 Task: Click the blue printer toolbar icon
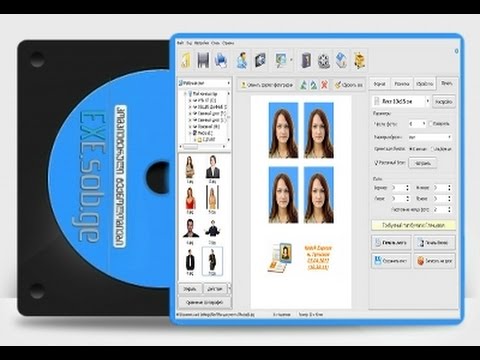221,60
